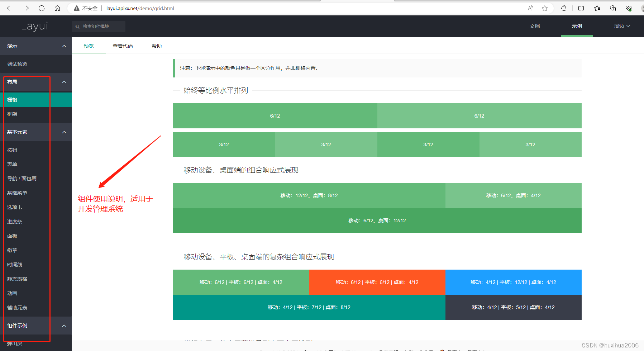
Task: Switch to the 帮助 tab
Action: (x=157, y=46)
